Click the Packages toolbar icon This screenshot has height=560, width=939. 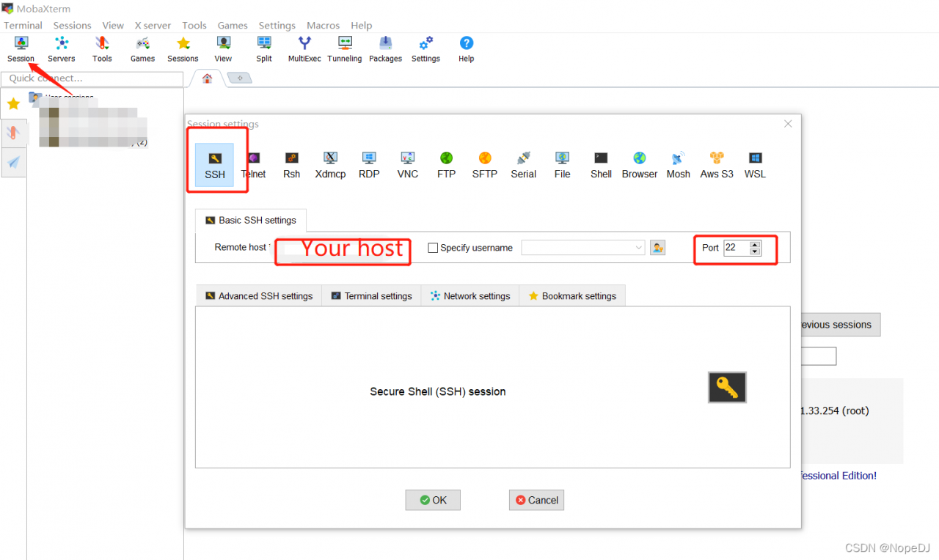pyautogui.click(x=385, y=49)
